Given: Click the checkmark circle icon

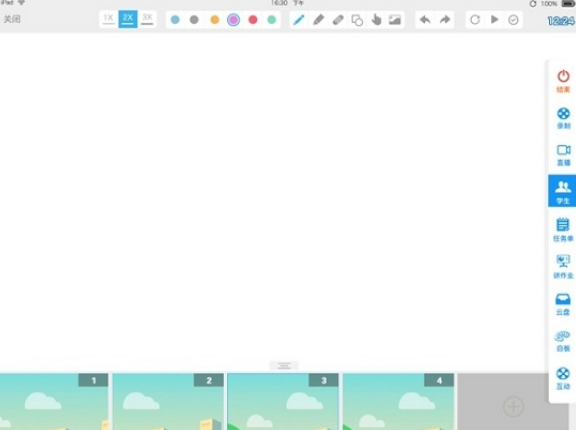Looking at the screenshot, I should 513,19.
